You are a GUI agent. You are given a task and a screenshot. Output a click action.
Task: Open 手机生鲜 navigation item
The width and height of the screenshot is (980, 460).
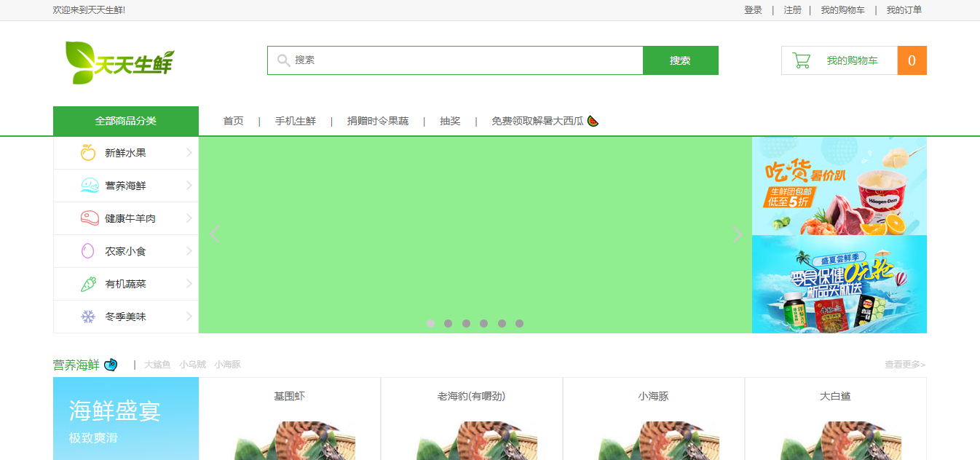pos(296,121)
